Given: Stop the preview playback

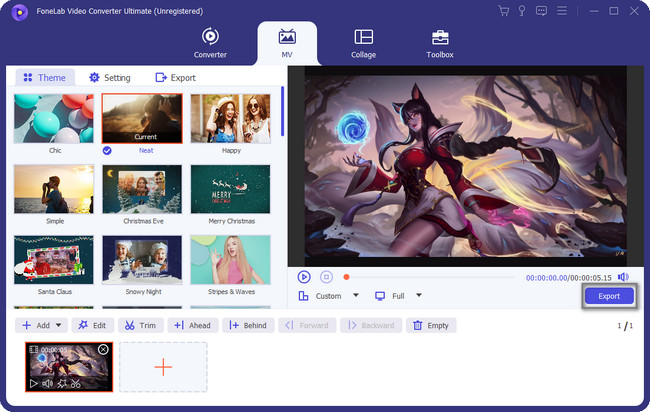Looking at the screenshot, I should (x=326, y=277).
